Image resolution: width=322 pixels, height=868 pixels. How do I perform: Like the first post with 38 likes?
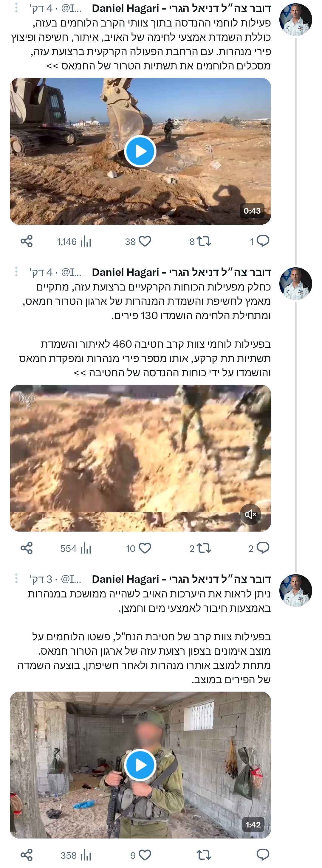click(x=138, y=241)
